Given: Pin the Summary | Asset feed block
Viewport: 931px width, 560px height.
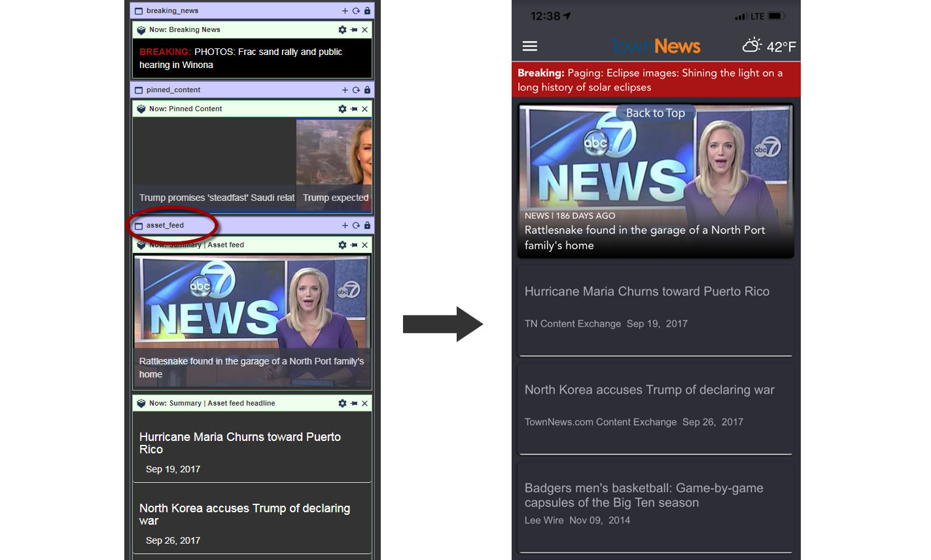Looking at the screenshot, I should click(x=354, y=245).
